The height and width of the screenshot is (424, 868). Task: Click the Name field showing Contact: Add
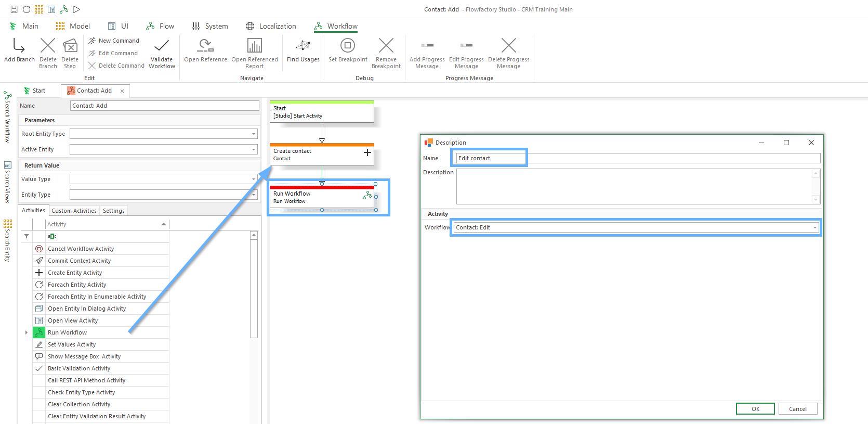[x=164, y=106]
